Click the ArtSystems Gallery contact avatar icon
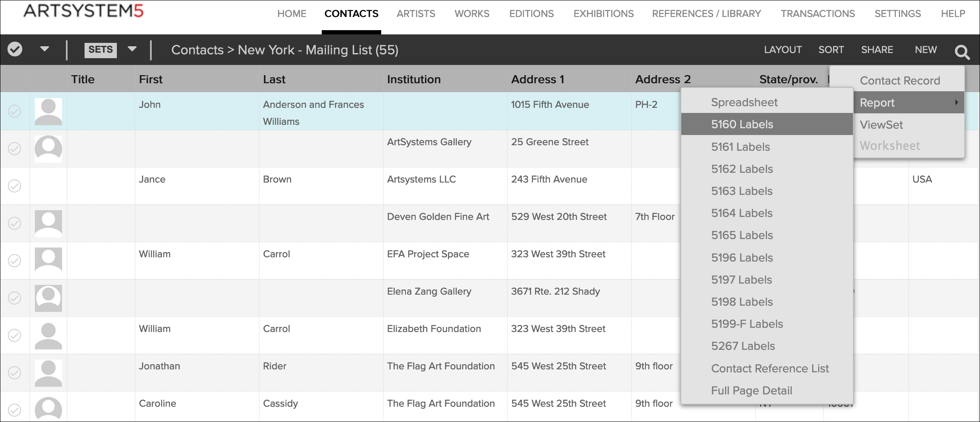Image resolution: width=980 pixels, height=422 pixels. [x=48, y=149]
